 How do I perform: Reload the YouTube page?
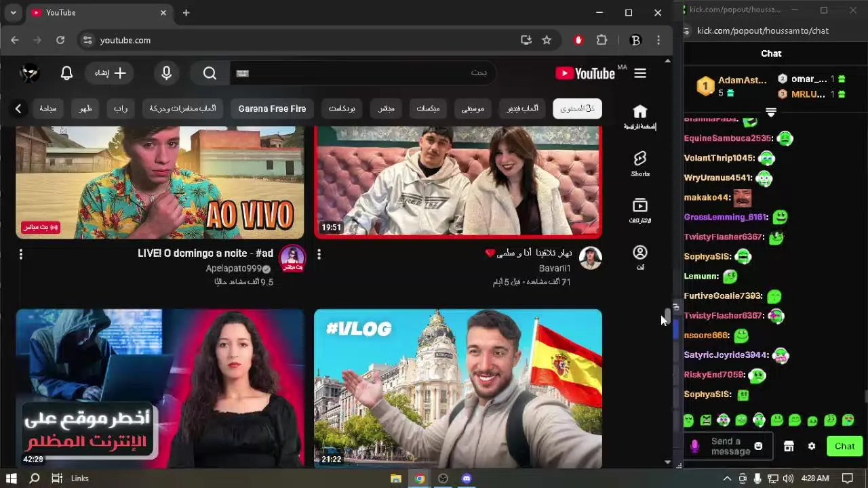coord(60,41)
